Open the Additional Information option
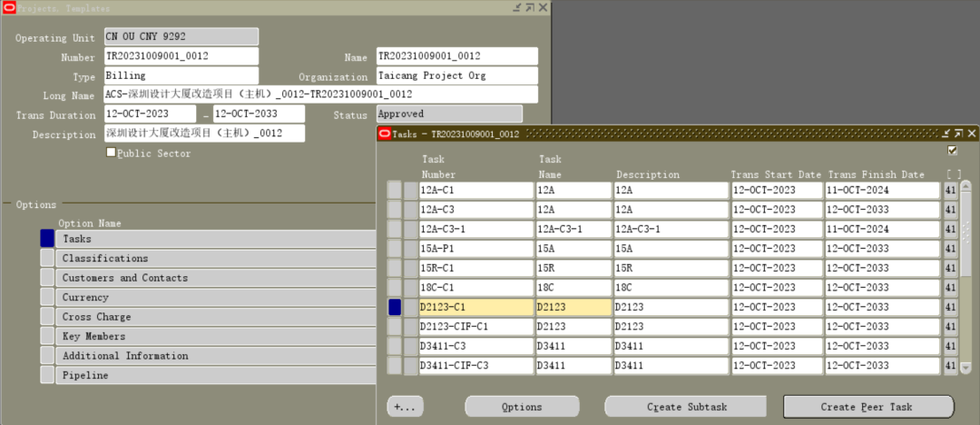Viewport: 980px width, 425px height. pos(216,355)
